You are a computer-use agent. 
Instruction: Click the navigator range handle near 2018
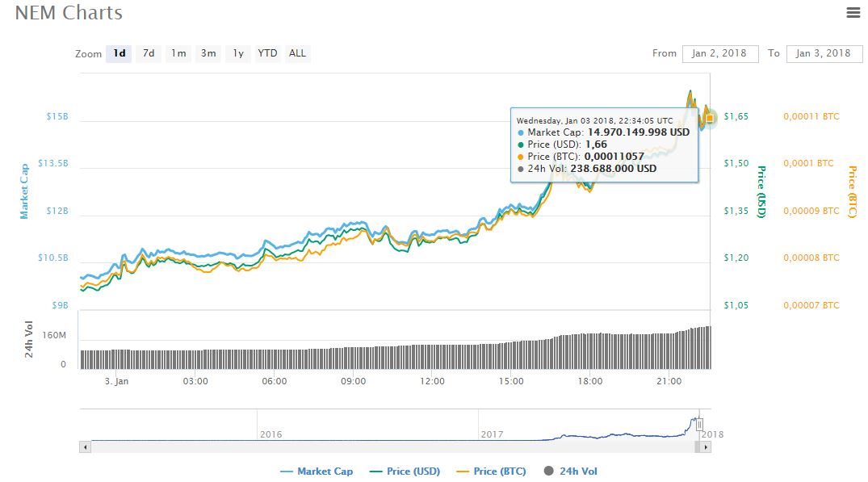700,425
